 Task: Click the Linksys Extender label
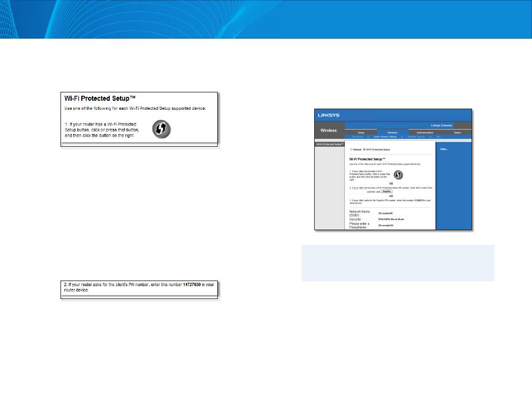click(441, 125)
